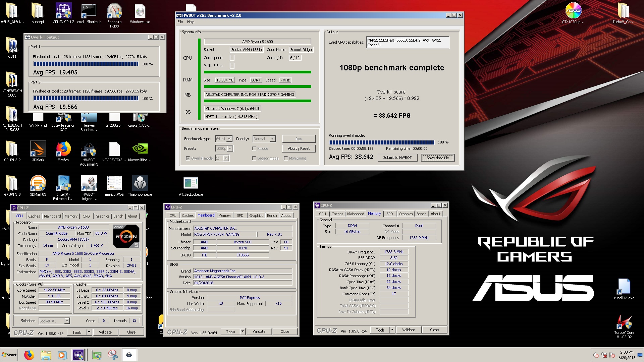The width and height of the screenshot is (644, 362).
Task: Click the Overkill output Part 2 progress bar
Action: (86, 99)
